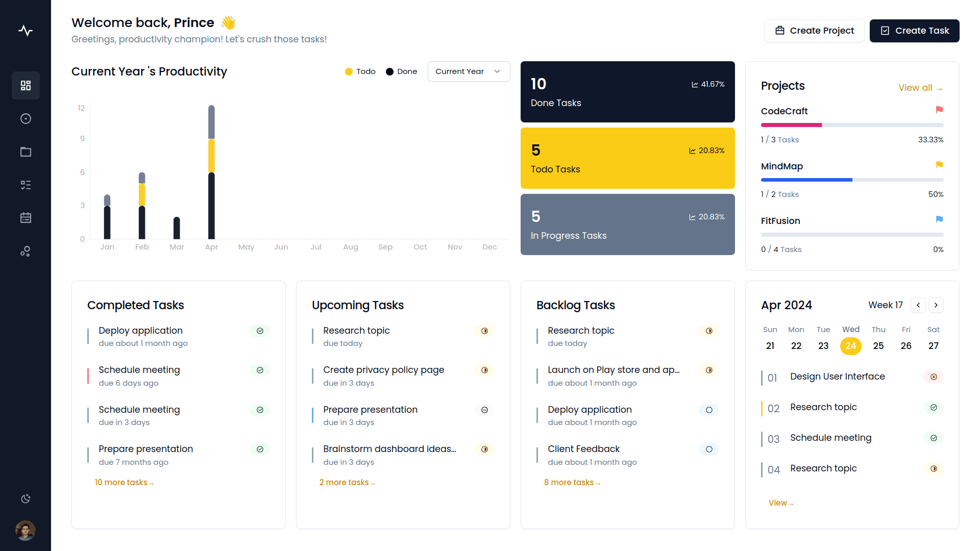Click the Create Project button
This screenshot has height=551, width=980.
(814, 31)
